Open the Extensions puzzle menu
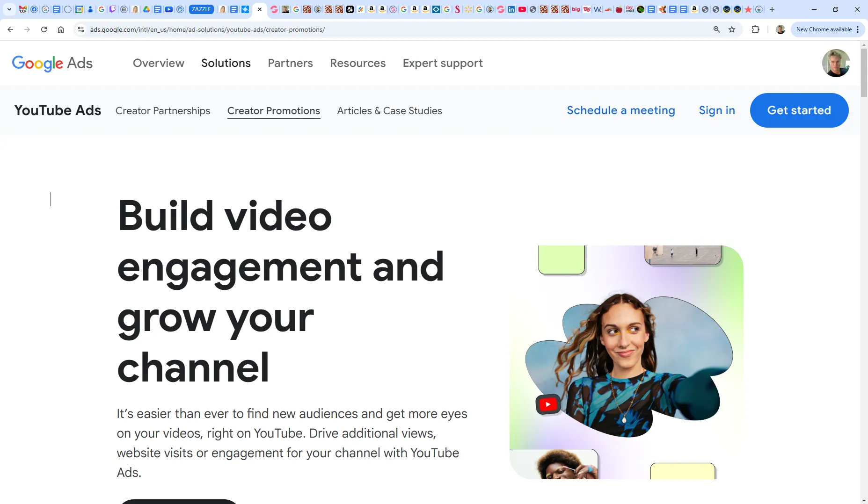The height and width of the screenshot is (504, 868). [755, 29]
